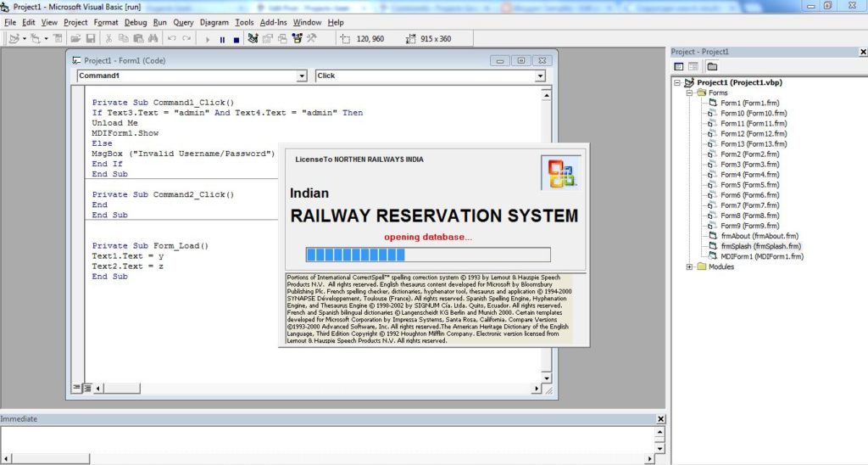Open the Project Explorer toolbar icon

pos(253,39)
